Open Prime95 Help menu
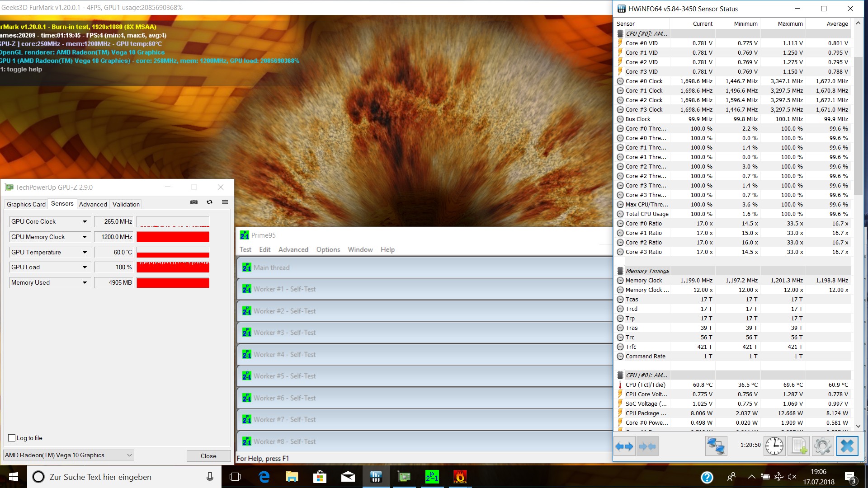Viewport: 868px width, 488px height. tap(388, 249)
